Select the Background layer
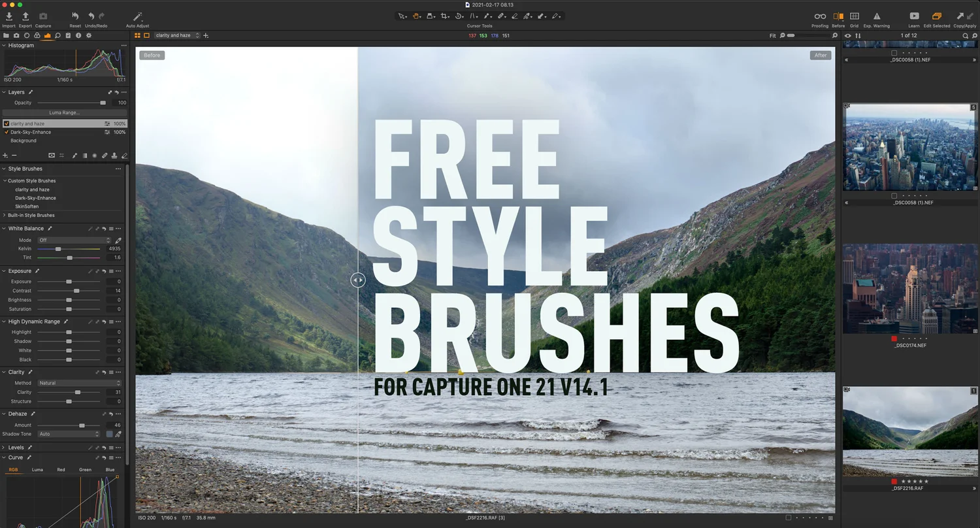980x528 pixels. pos(24,140)
